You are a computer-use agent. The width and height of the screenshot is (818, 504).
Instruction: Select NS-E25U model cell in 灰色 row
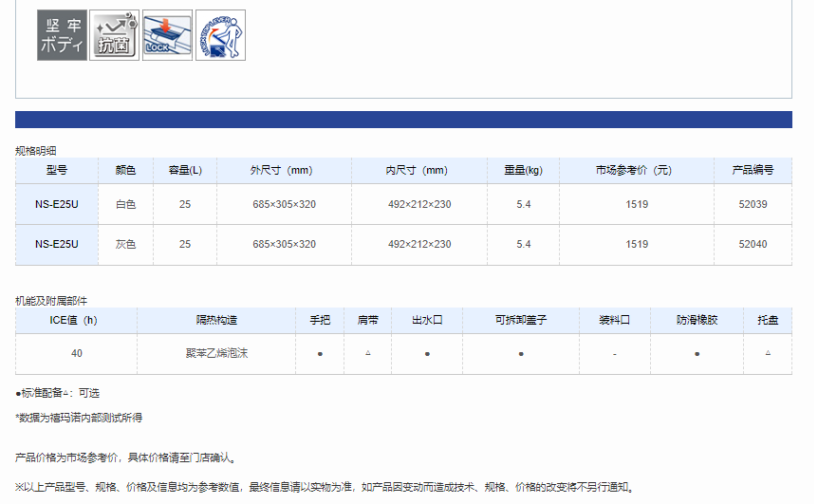pos(57,244)
